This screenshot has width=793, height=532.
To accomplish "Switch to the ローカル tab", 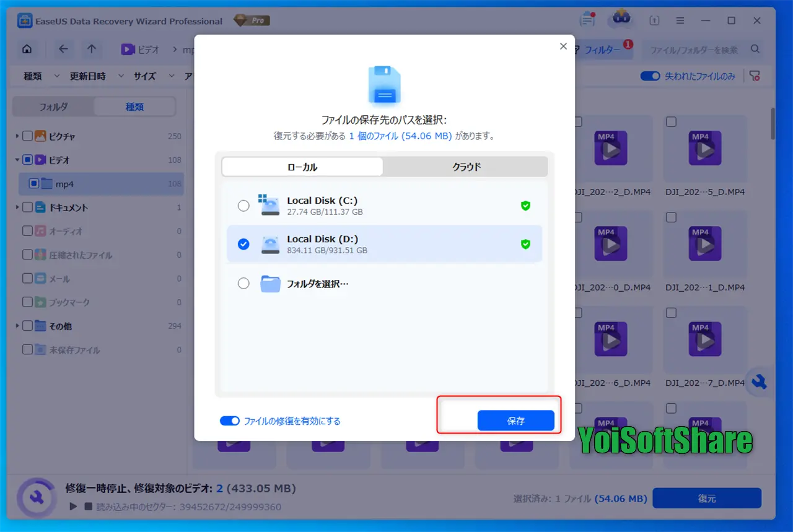I will (x=302, y=167).
